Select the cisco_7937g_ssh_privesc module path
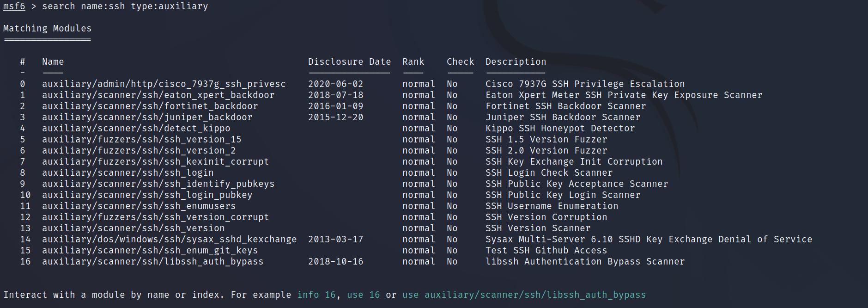Screen dimensions: 868x308 [164, 84]
